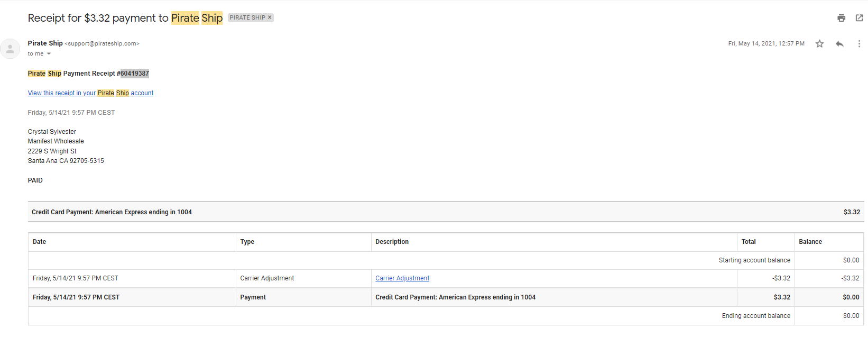Screen dimensions: 868x337
Task: Click the sender avatar picture
Action: pyautogui.click(x=10, y=49)
